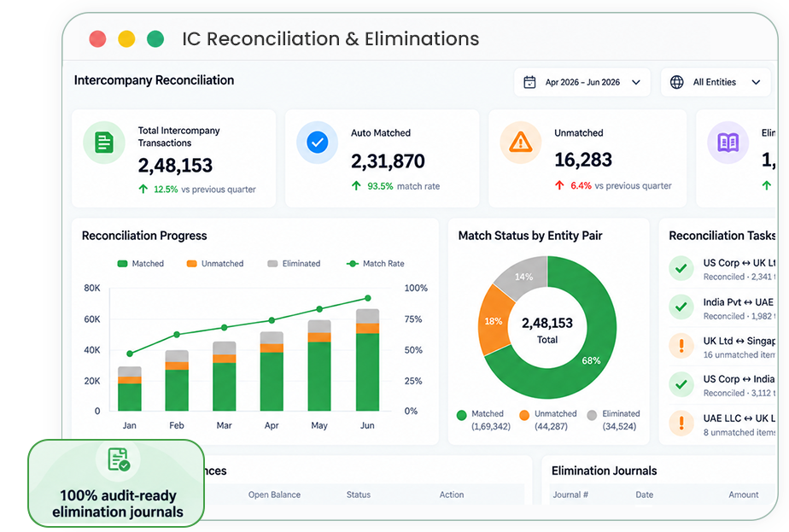Click orange alert icon for UK Ltd ↔ Singapore task
This screenshot has height=532, width=789.
tap(681, 346)
